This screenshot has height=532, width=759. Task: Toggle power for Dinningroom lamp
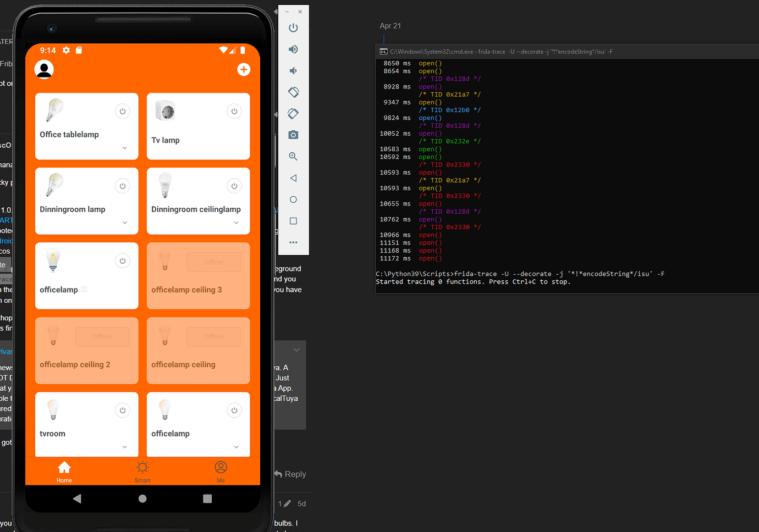click(123, 186)
